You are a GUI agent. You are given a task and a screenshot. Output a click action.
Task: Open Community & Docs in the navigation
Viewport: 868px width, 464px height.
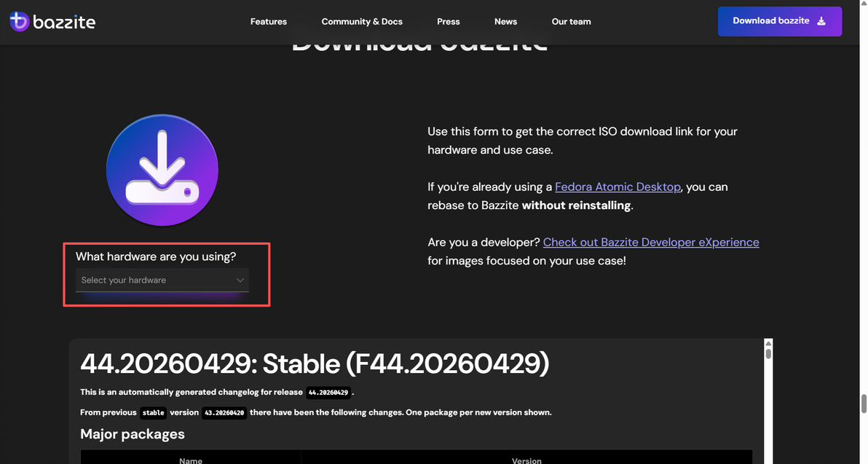point(362,22)
